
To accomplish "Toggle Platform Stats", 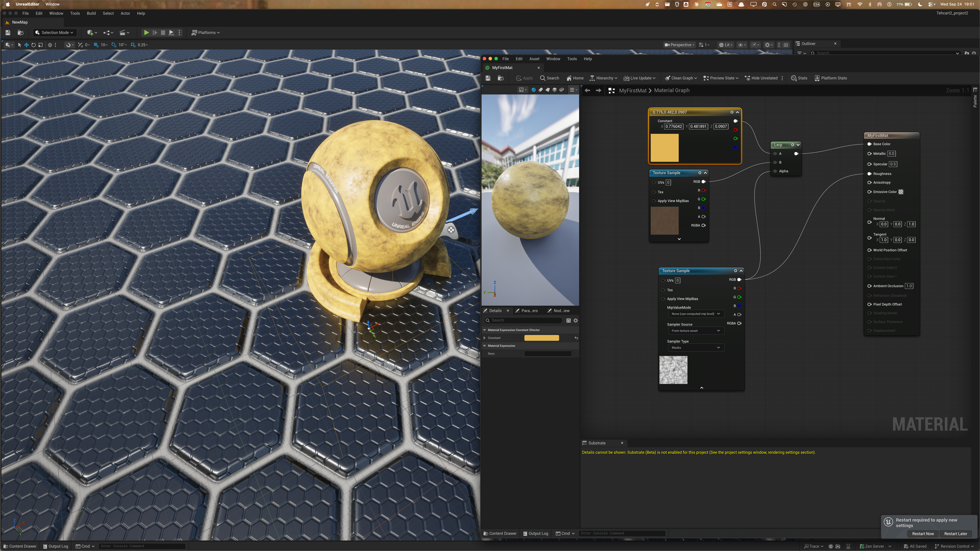I will coord(831,78).
